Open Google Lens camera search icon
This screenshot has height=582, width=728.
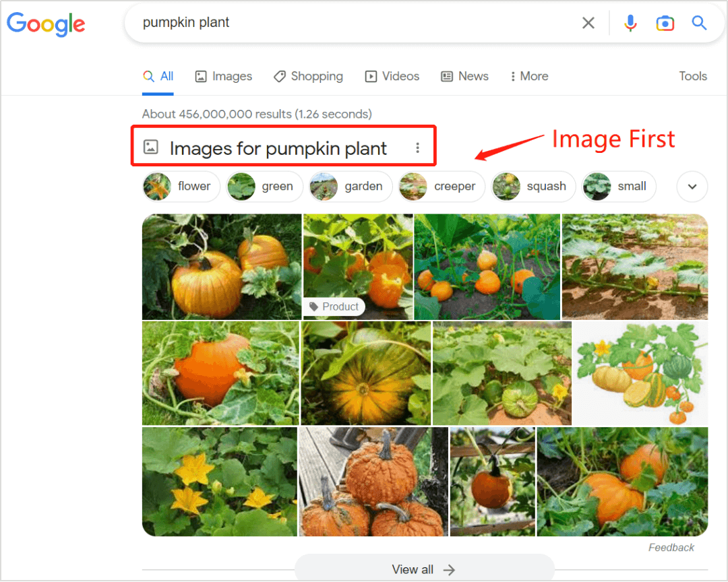coord(665,23)
